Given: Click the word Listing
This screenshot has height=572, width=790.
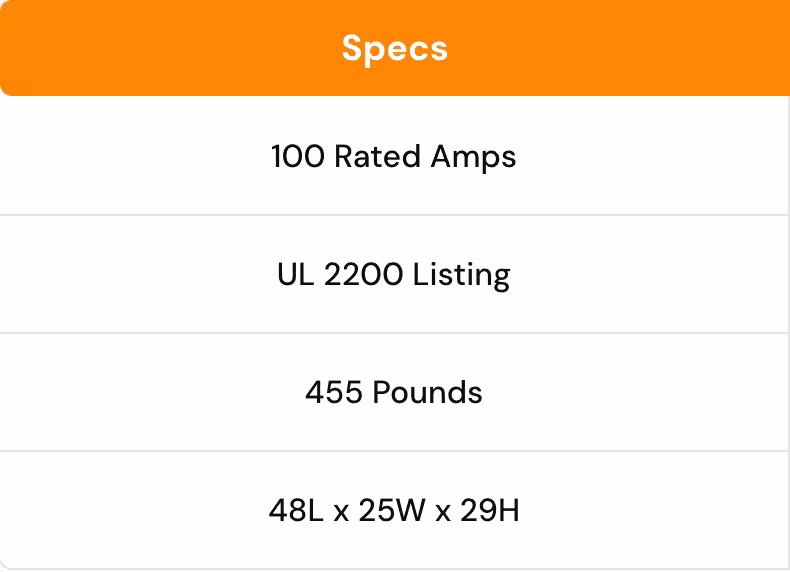Looking at the screenshot, I should pos(464,275).
